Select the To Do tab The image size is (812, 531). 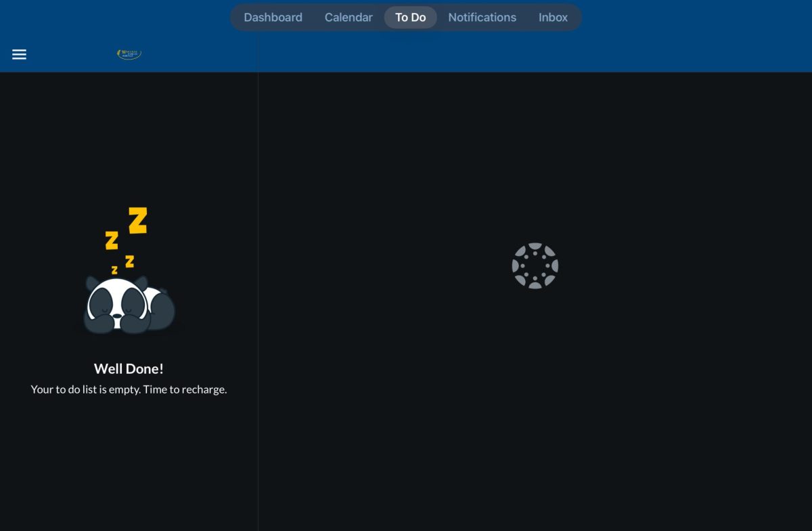(x=411, y=18)
